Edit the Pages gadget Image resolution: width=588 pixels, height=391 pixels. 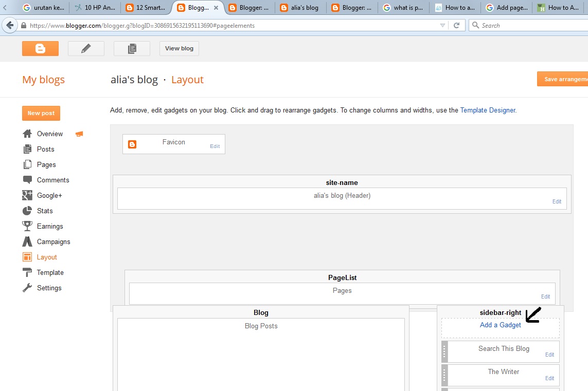tap(546, 296)
